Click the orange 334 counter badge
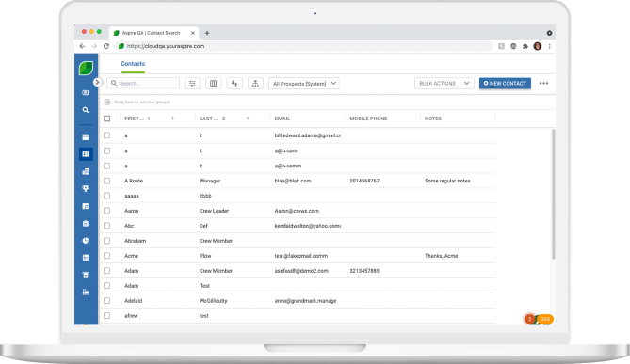This screenshot has width=630, height=364. [545, 319]
